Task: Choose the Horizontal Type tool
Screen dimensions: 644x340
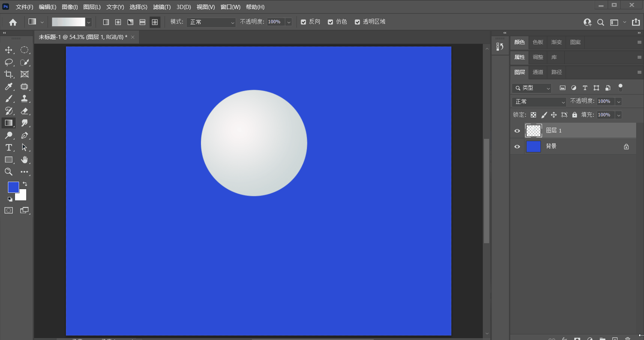Action: click(9, 147)
